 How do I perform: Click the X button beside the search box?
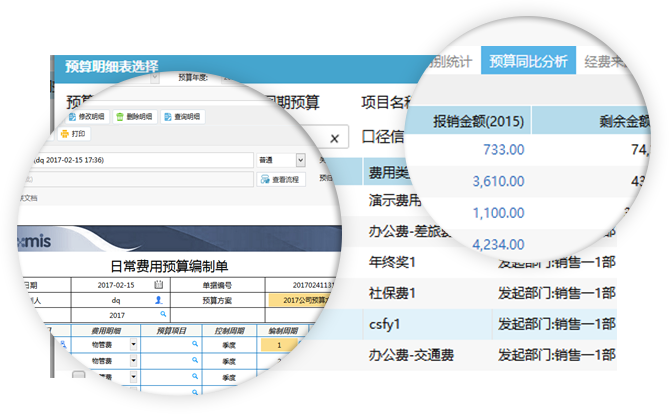point(335,138)
